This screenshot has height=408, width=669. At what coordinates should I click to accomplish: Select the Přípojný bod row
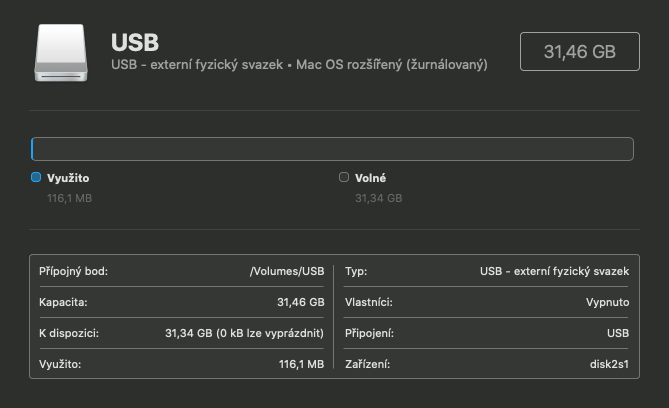(73, 271)
